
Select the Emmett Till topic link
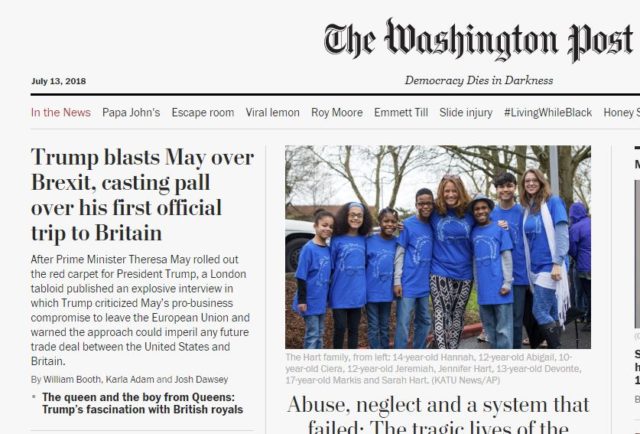pyautogui.click(x=401, y=112)
